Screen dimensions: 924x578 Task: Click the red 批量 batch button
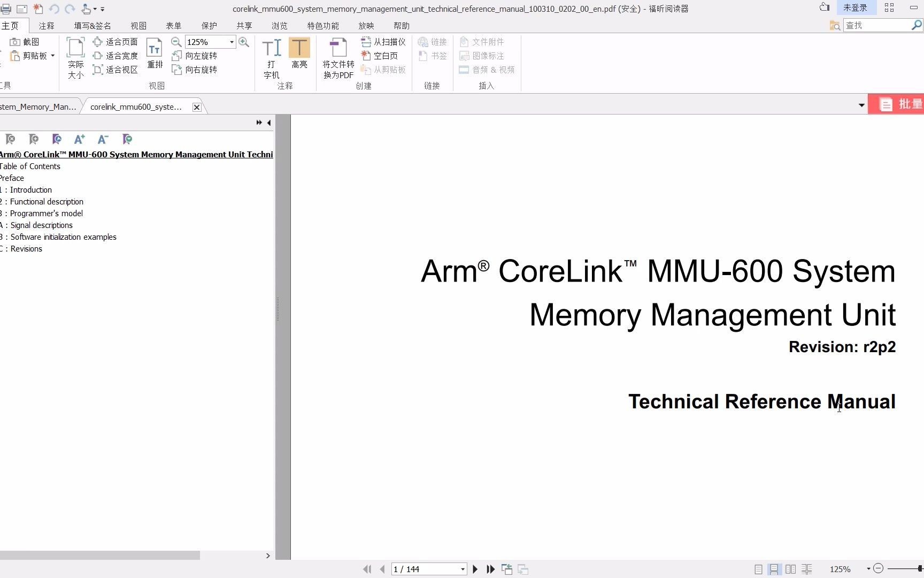tap(896, 104)
